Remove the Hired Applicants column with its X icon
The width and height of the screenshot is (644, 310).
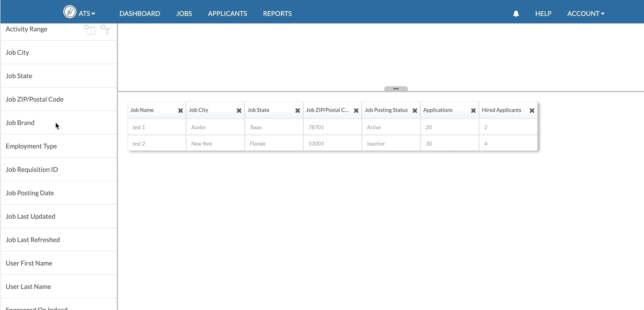click(532, 111)
